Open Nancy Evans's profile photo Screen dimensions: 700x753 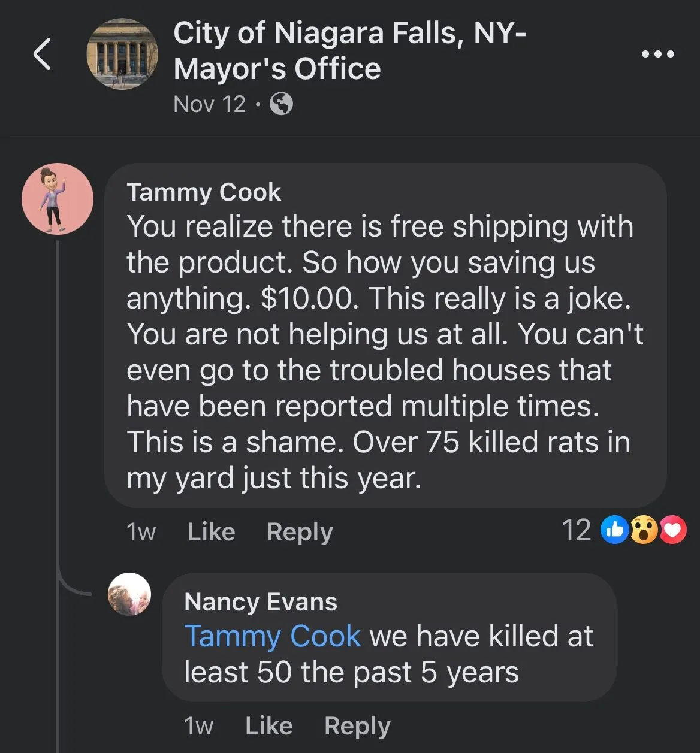129,594
